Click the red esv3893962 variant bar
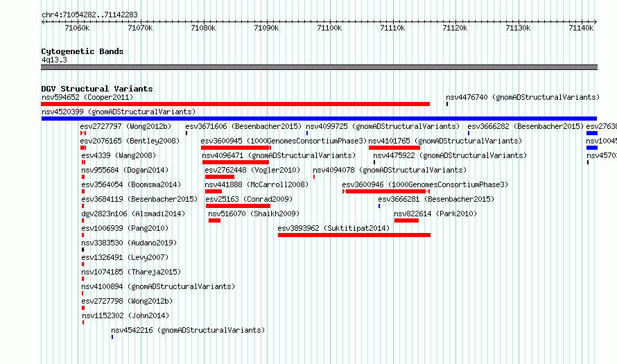Screen dimensions: 617x364 click(354, 235)
